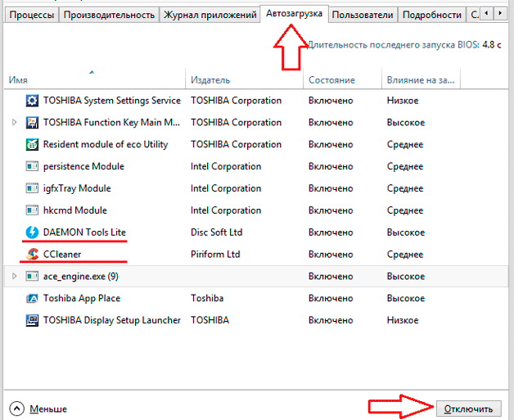This screenshot has height=420, width=514.
Task: Expand the ace_engine.exe (9) group
Action: (14, 276)
